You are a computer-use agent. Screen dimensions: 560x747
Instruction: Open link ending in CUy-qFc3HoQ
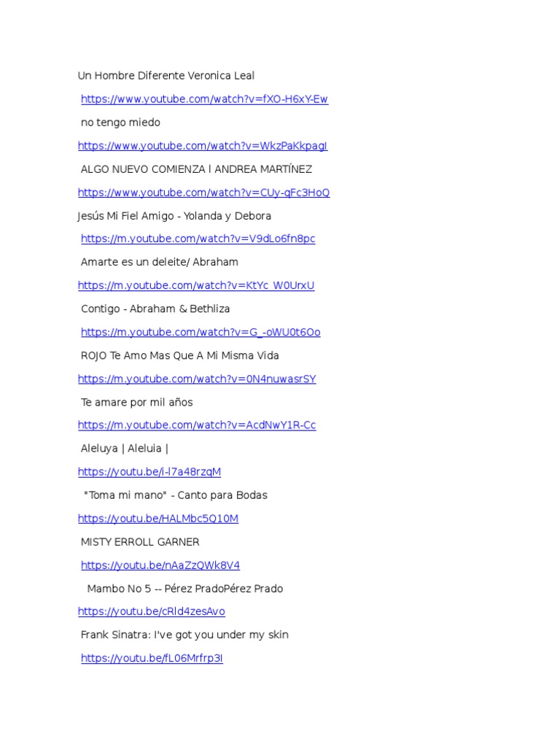204,193
